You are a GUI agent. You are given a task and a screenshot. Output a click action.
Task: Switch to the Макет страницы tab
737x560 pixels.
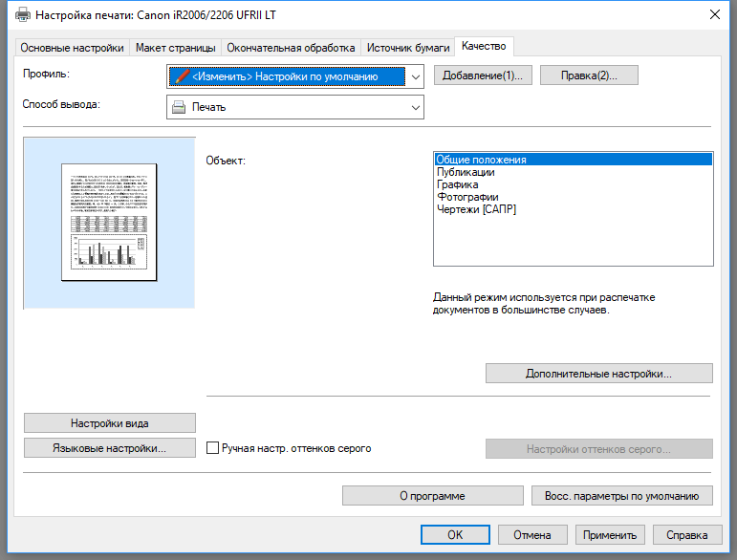(175, 48)
